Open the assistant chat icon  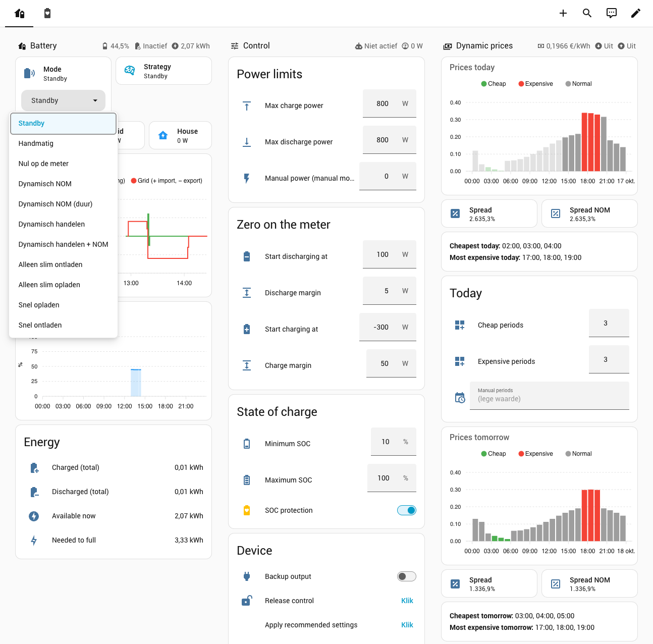coord(612,13)
